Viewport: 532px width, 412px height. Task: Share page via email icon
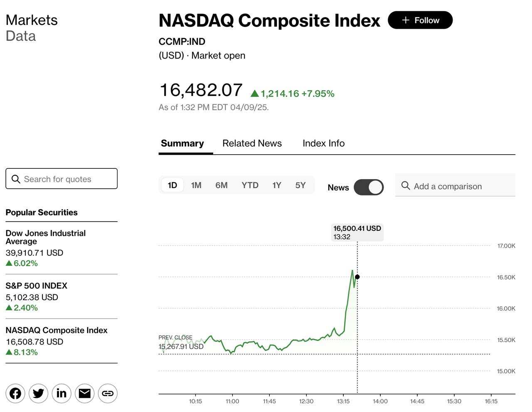(85, 393)
